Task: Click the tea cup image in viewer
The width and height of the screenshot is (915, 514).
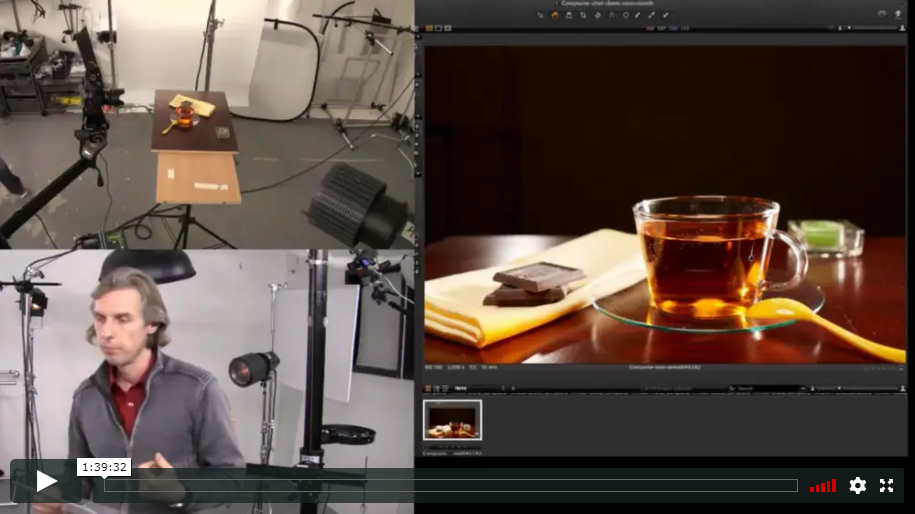Action: tap(665, 205)
